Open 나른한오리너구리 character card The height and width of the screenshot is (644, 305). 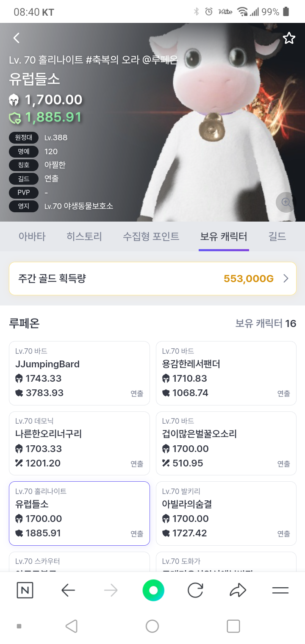tap(79, 443)
